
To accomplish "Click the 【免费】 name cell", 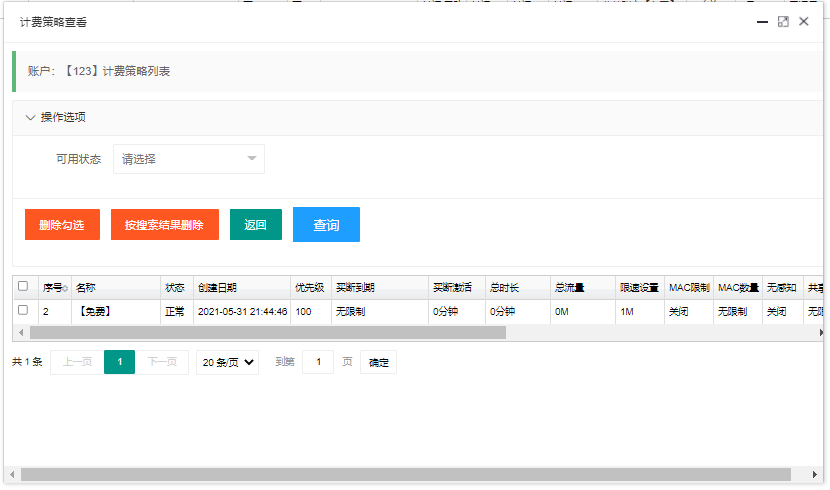I will click(x=116, y=312).
